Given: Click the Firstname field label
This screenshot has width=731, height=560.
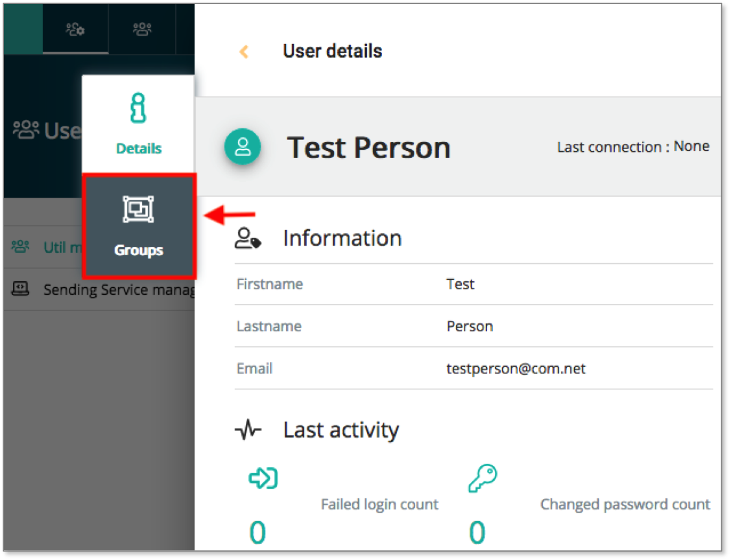Looking at the screenshot, I should (270, 284).
